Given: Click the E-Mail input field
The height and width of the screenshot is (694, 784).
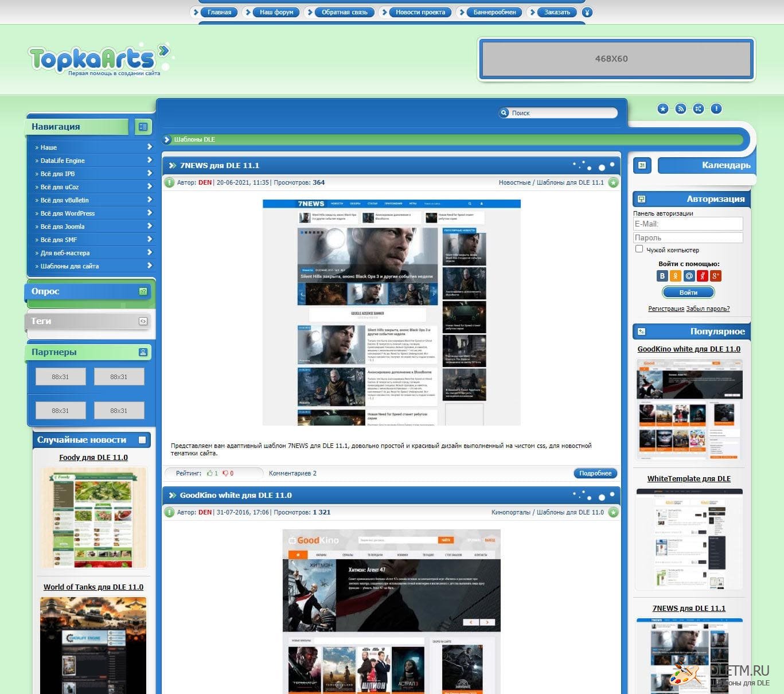Looking at the screenshot, I should click(688, 224).
